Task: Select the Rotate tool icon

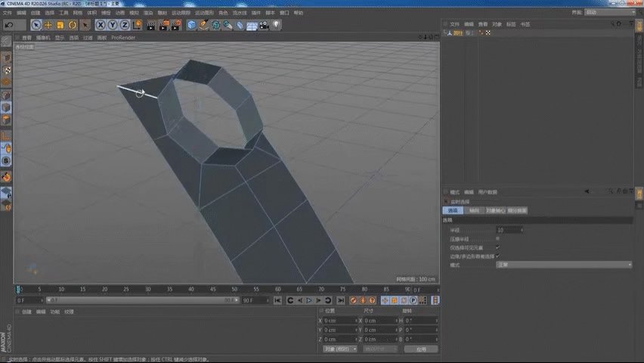Action: [x=73, y=25]
